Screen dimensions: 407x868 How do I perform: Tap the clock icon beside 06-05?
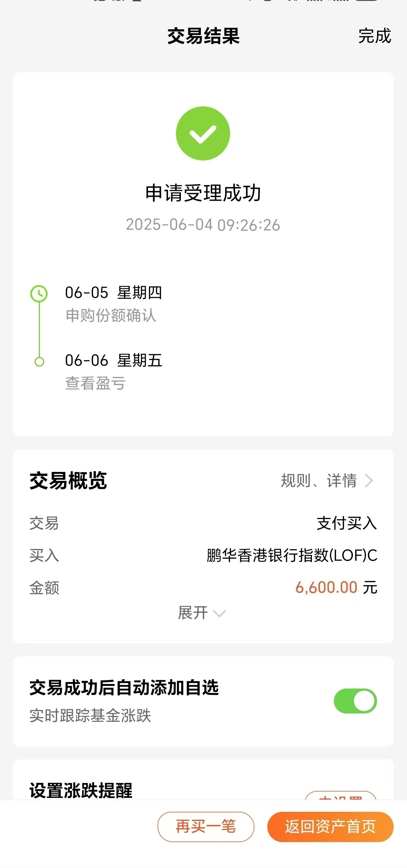point(39,294)
